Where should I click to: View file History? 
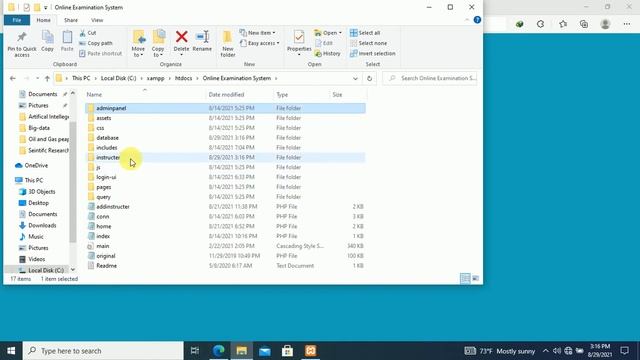[327, 53]
